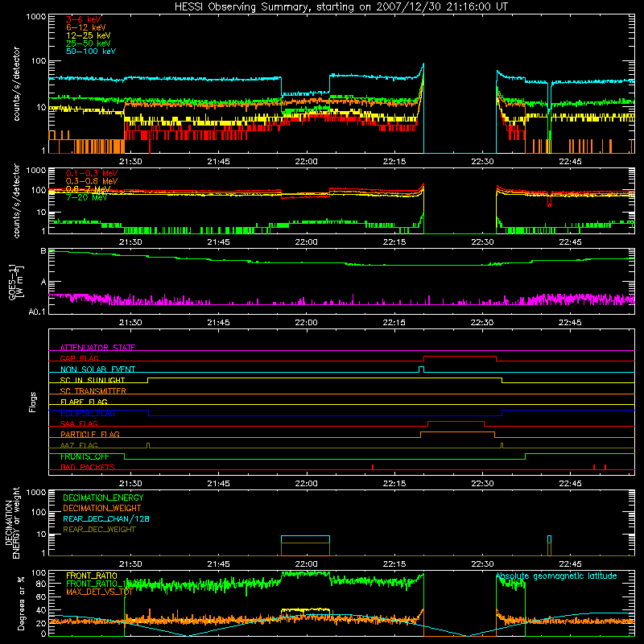Select the red 3-6 keV legend label
Screen dimensions: 644x644
[84, 19]
